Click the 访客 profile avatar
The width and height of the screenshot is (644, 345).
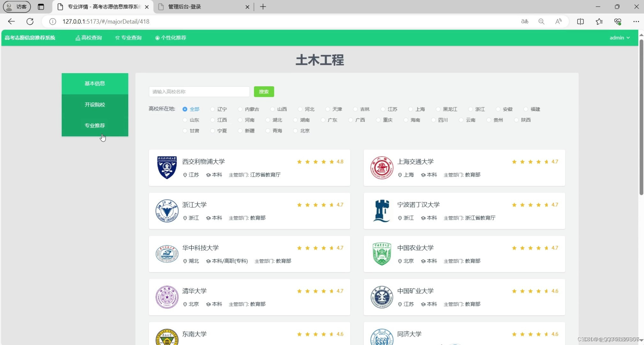click(16, 6)
